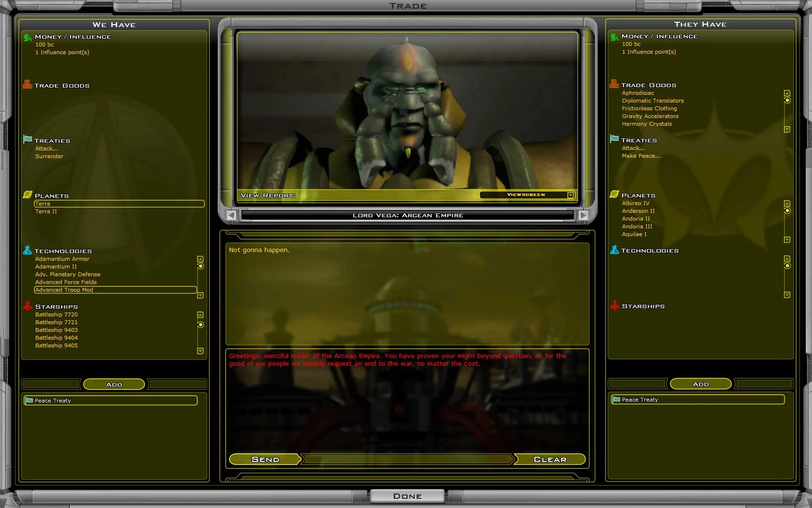Select Make Peace... under their Treaties
The height and width of the screenshot is (508, 812).
(x=641, y=156)
